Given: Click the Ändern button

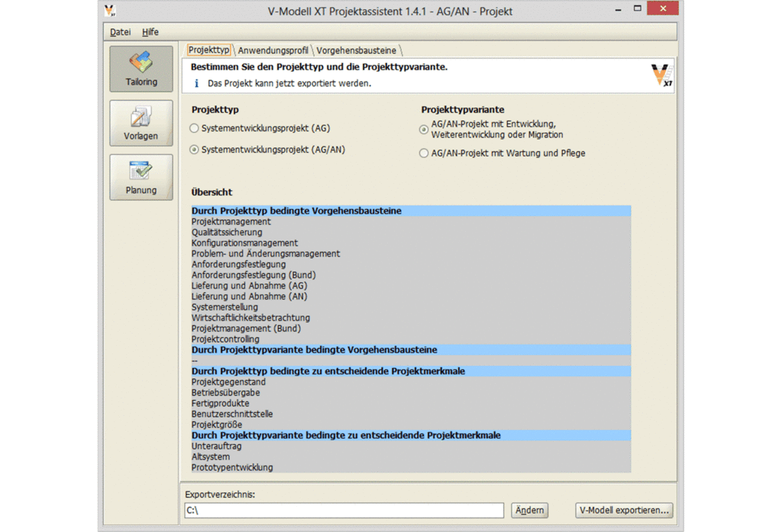Looking at the screenshot, I should pyautogui.click(x=529, y=510).
